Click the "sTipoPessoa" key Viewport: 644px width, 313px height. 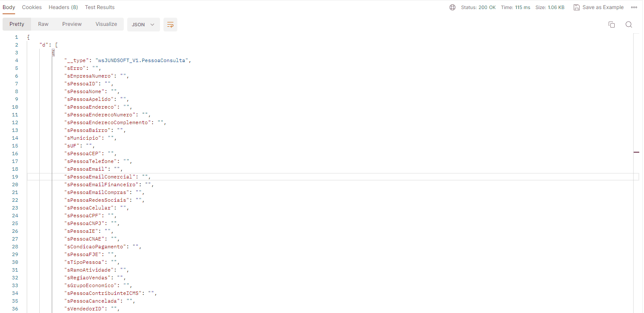tap(84, 262)
